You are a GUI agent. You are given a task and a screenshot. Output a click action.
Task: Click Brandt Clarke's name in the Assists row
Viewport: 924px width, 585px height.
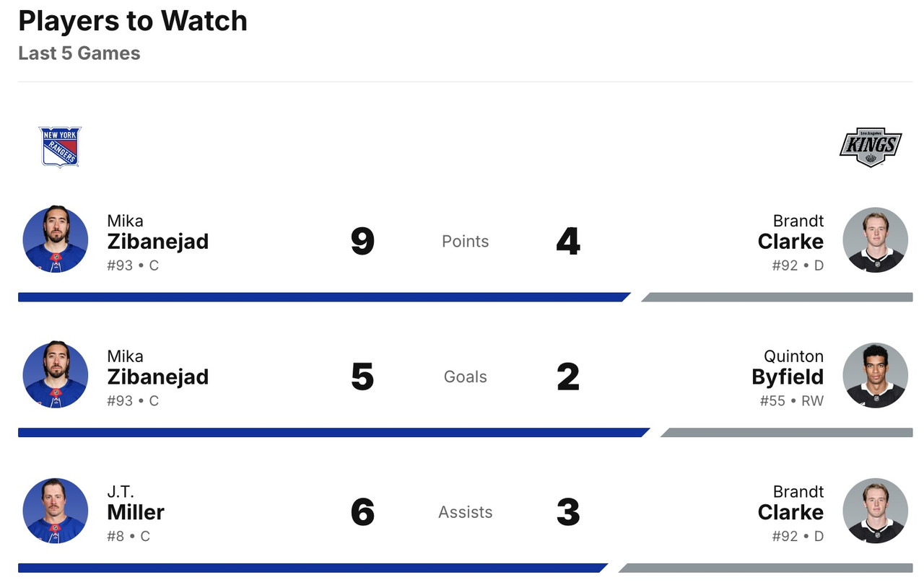coord(790,512)
